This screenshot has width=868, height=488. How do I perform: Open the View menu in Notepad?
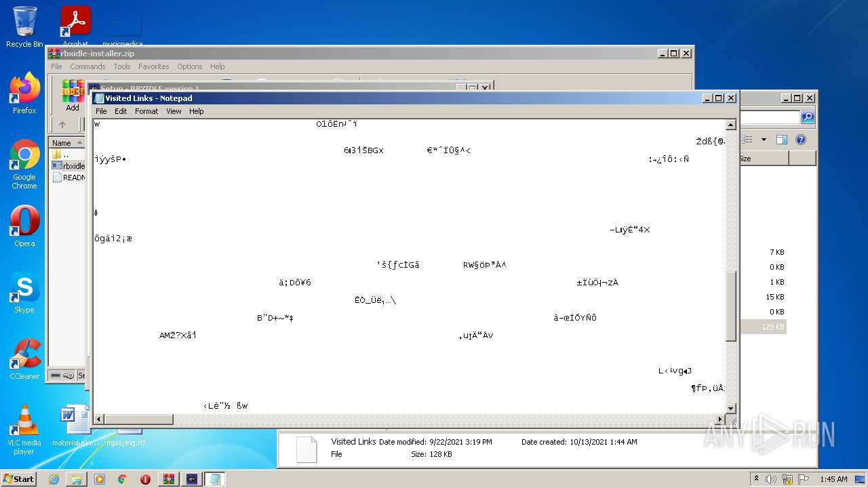coord(174,111)
